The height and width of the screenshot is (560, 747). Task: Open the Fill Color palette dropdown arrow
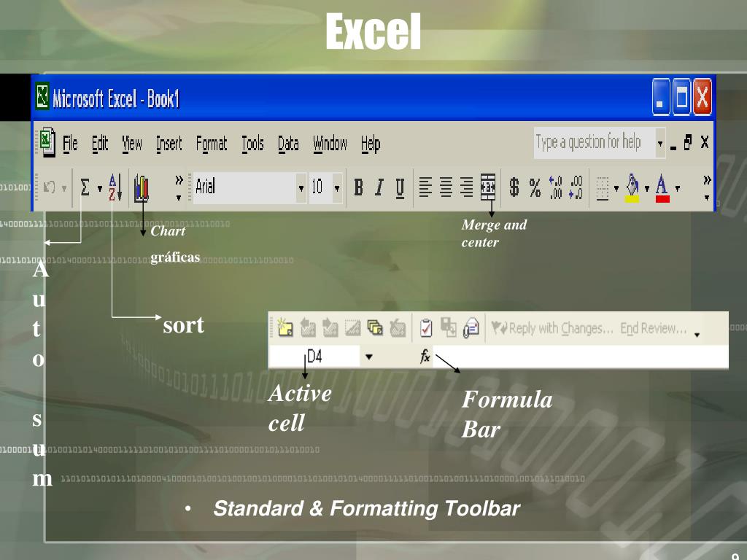click(x=647, y=189)
